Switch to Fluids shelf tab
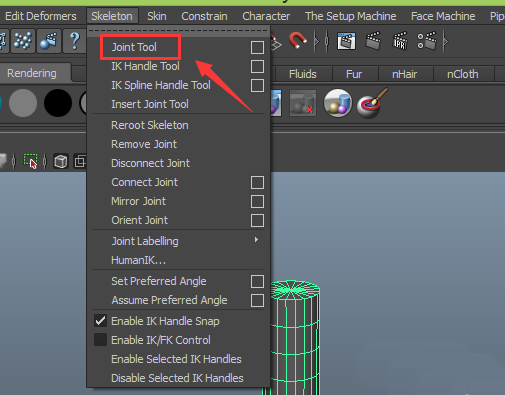The width and height of the screenshot is (505, 395). (x=303, y=74)
